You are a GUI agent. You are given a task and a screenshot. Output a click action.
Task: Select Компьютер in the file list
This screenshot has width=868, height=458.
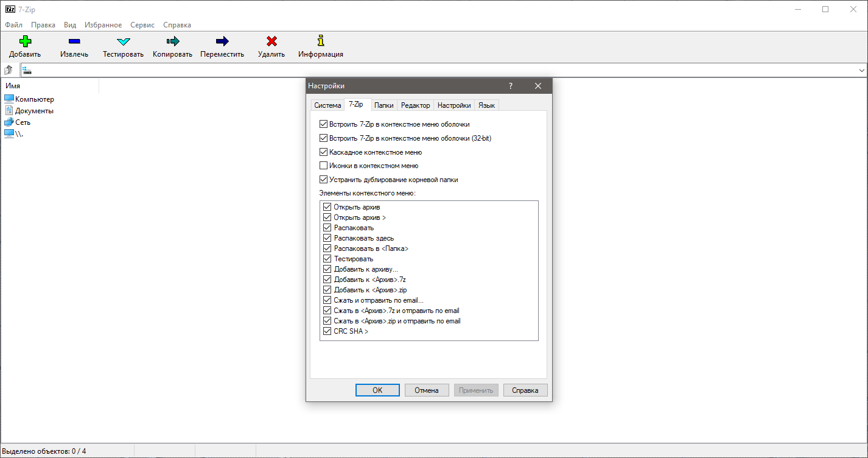click(x=34, y=99)
